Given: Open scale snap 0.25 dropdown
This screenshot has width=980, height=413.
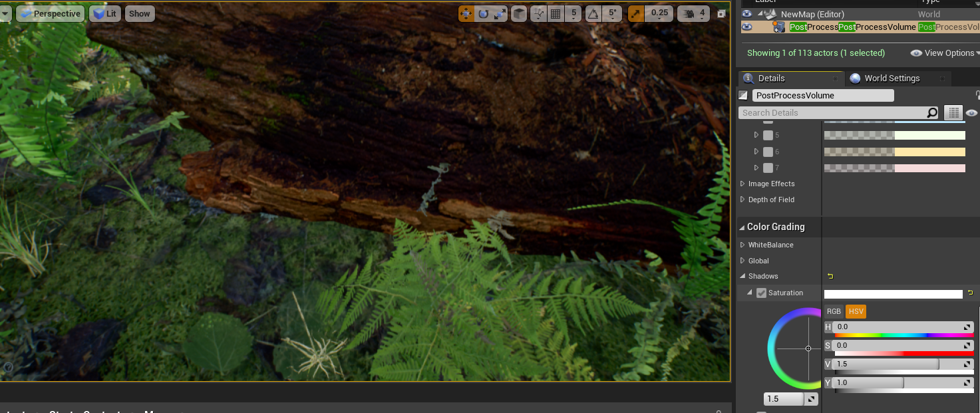Looking at the screenshot, I should tap(659, 13).
